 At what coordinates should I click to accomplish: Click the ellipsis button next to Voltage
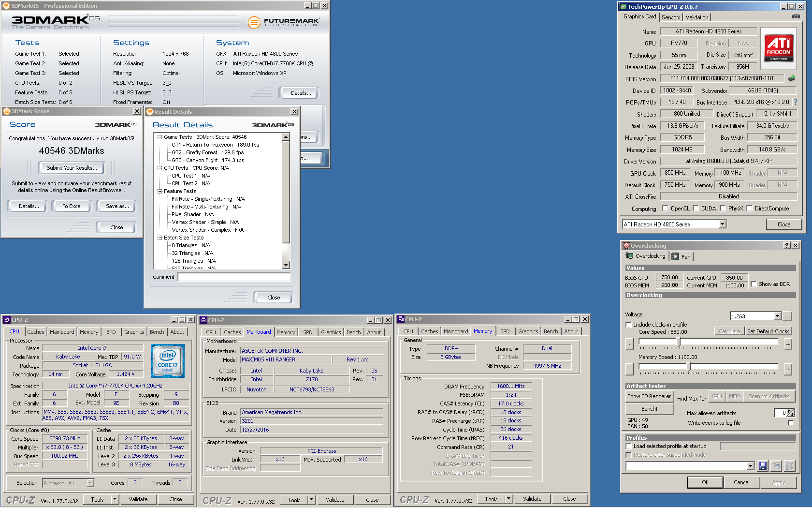[x=787, y=316]
